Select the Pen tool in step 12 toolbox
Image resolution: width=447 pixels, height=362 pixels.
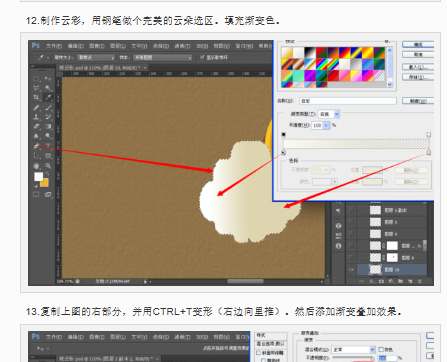(x=36, y=146)
